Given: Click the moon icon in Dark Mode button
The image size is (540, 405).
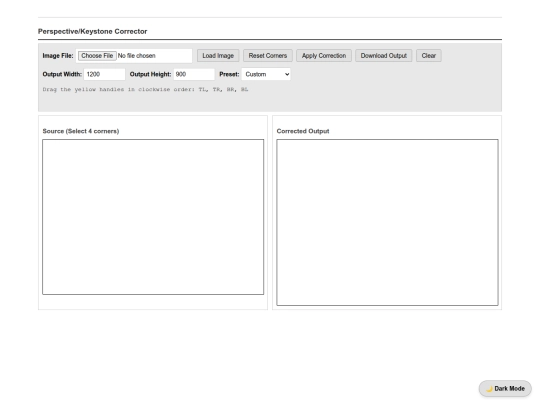Looking at the screenshot, I should [x=489, y=389].
